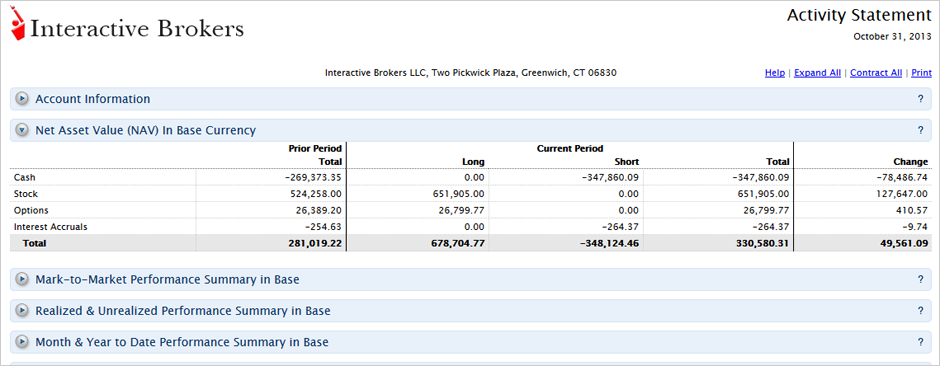This screenshot has width=940, height=366.
Task: Click the Total NAV change value 49,561.09
Action: [902, 243]
